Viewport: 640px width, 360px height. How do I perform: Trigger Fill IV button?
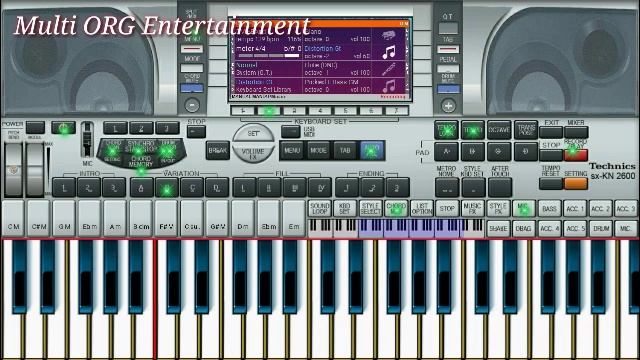click(x=320, y=188)
